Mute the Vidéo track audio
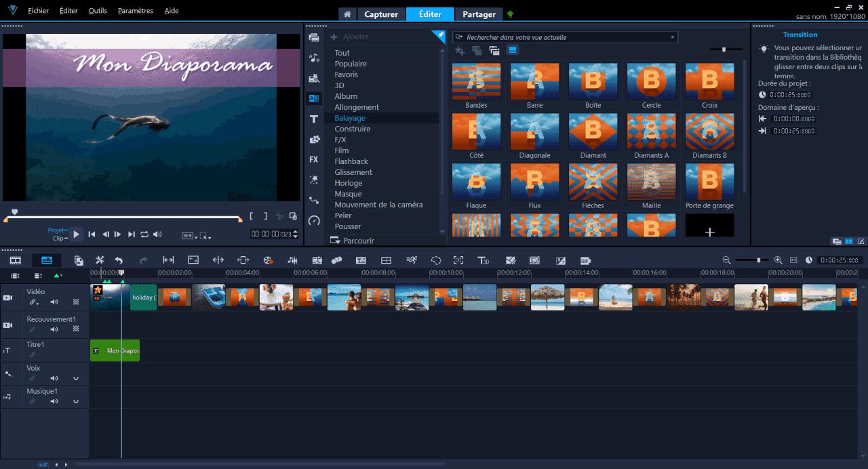 click(54, 302)
